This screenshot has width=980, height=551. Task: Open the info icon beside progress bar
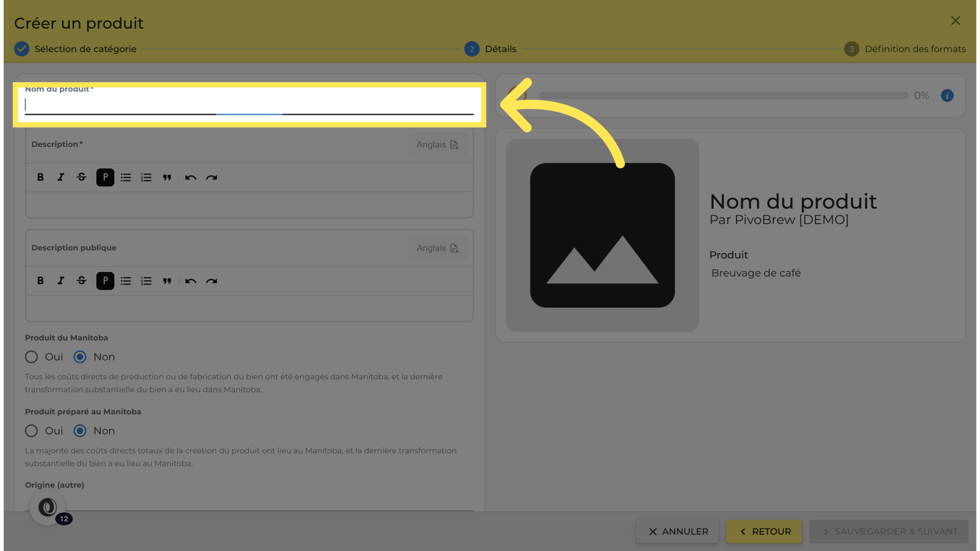coord(947,95)
